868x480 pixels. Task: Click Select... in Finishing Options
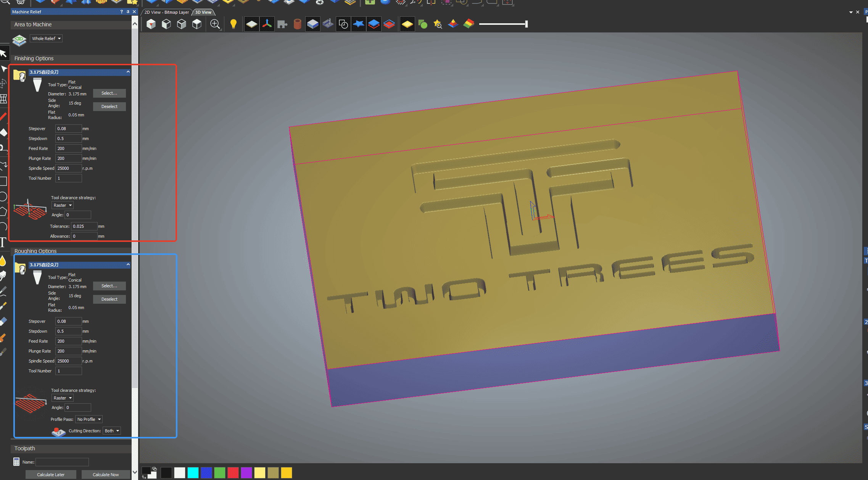pyautogui.click(x=109, y=93)
